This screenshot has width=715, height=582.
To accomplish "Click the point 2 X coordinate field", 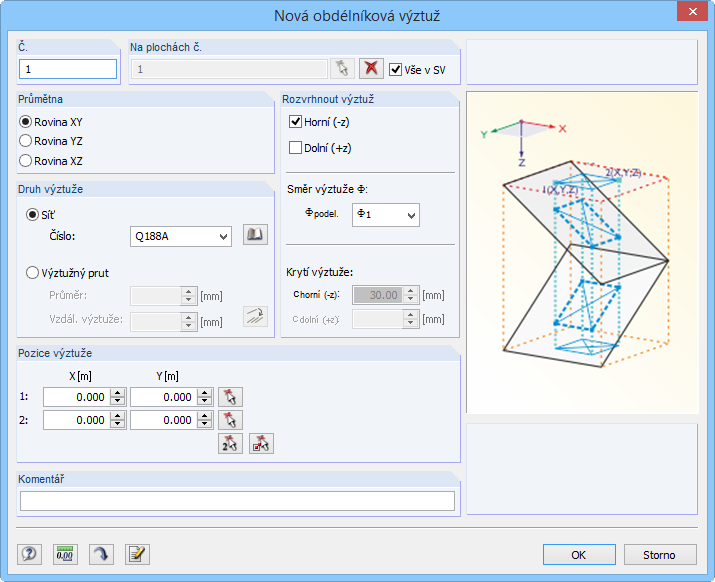I will pyautogui.click(x=77, y=420).
